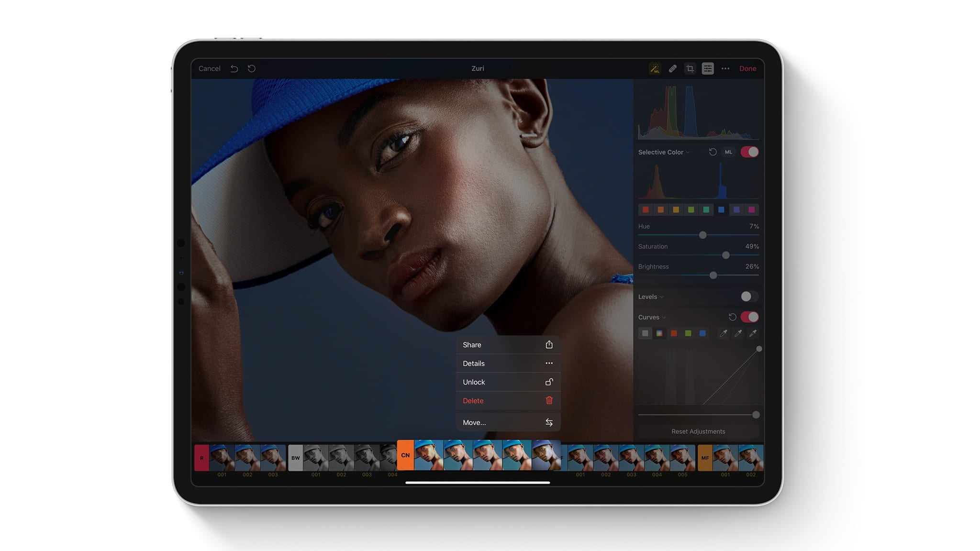Choose Delete from the context menu
Screen dimensions: 980x551
508,401
